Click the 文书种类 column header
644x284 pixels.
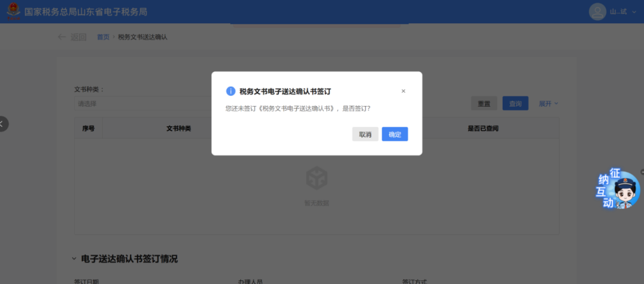point(178,128)
